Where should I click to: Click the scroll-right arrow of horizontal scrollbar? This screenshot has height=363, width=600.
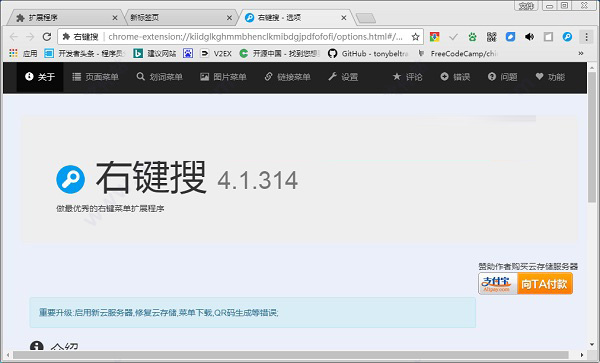pyautogui.click(x=582, y=355)
